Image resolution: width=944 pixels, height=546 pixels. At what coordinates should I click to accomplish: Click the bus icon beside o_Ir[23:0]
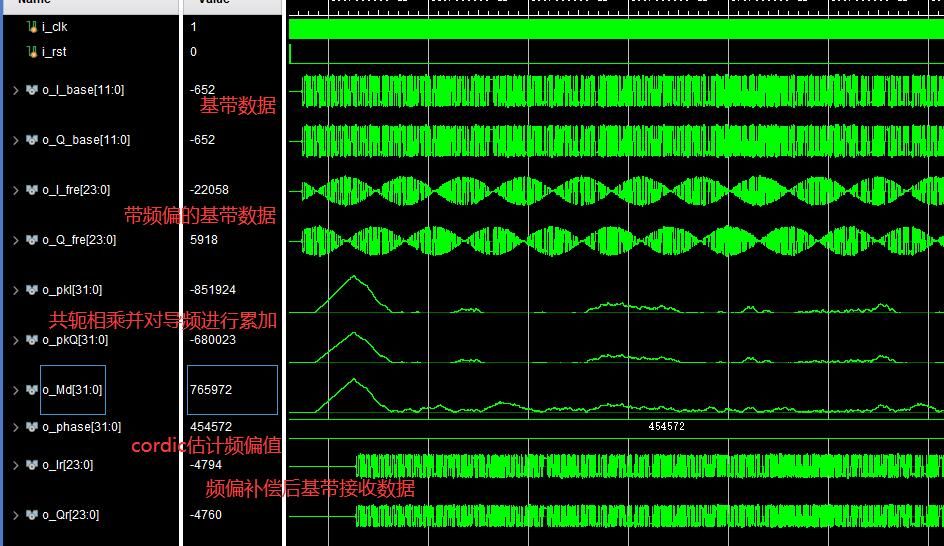tap(32, 465)
